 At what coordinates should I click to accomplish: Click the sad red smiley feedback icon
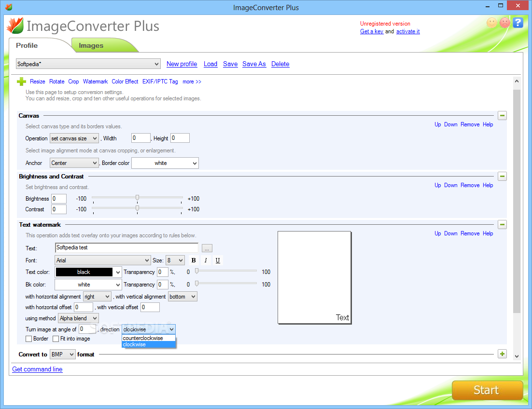coord(505,23)
